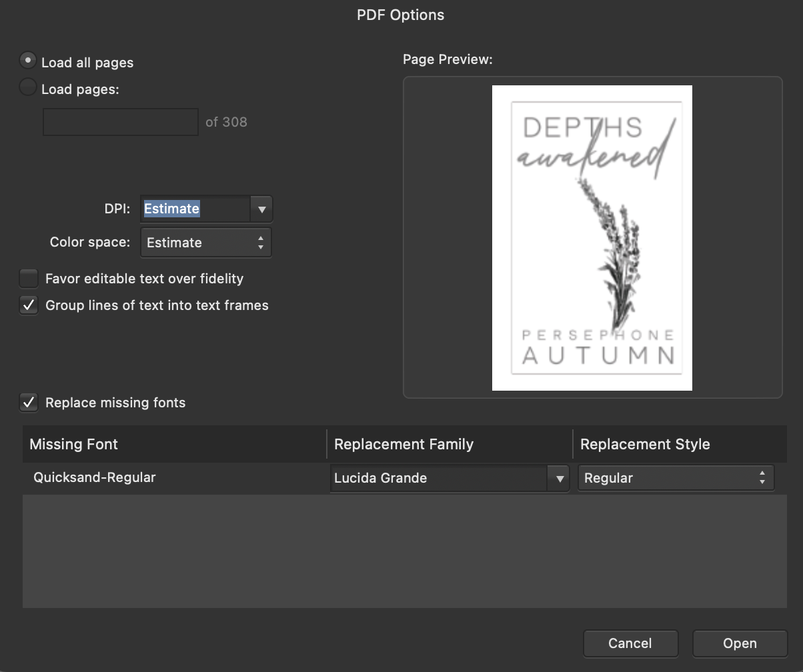
Task: Toggle the Replace missing fonts checkbox
Action: tap(29, 402)
